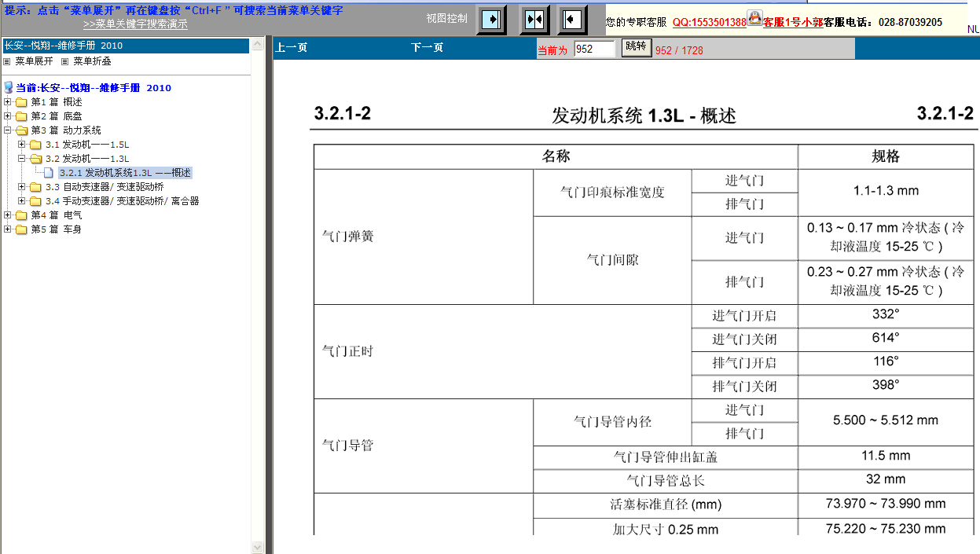Click the 气门正时 table cell
Image resolution: width=980 pixels, height=554 pixels.
click(502, 351)
